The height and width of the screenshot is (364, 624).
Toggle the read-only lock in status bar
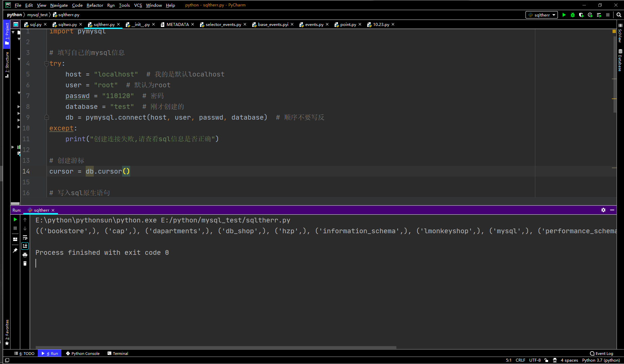[x=546, y=360]
